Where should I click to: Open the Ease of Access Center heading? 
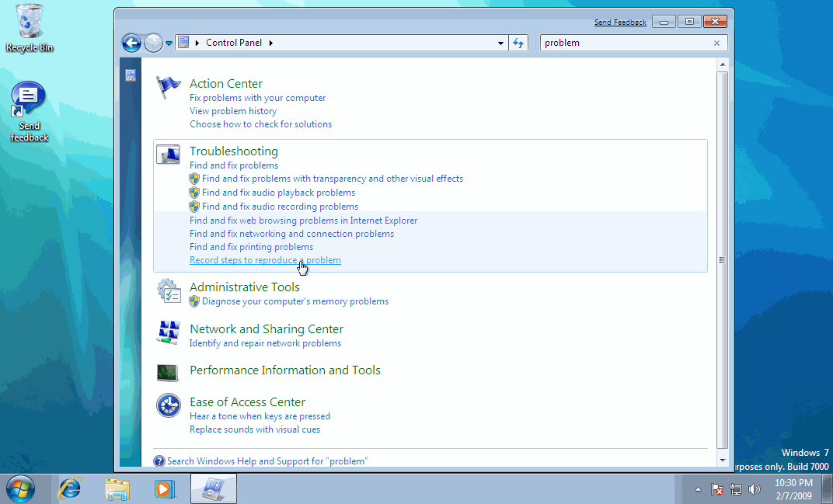tap(247, 402)
